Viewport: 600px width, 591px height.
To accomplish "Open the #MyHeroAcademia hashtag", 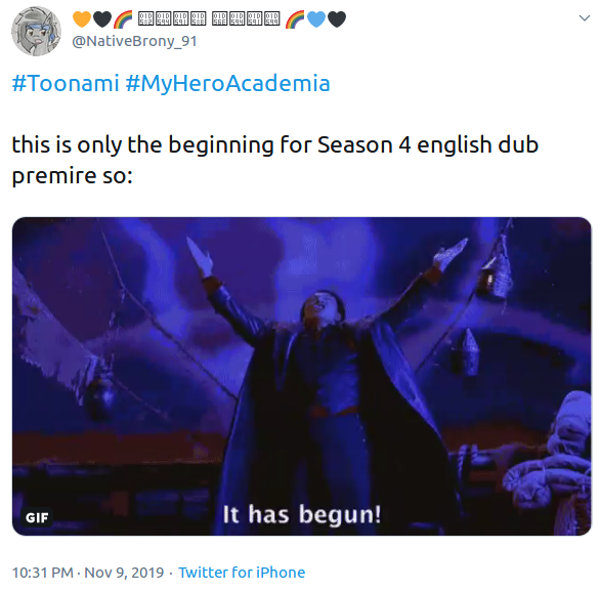I will click(x=228, y=83).
